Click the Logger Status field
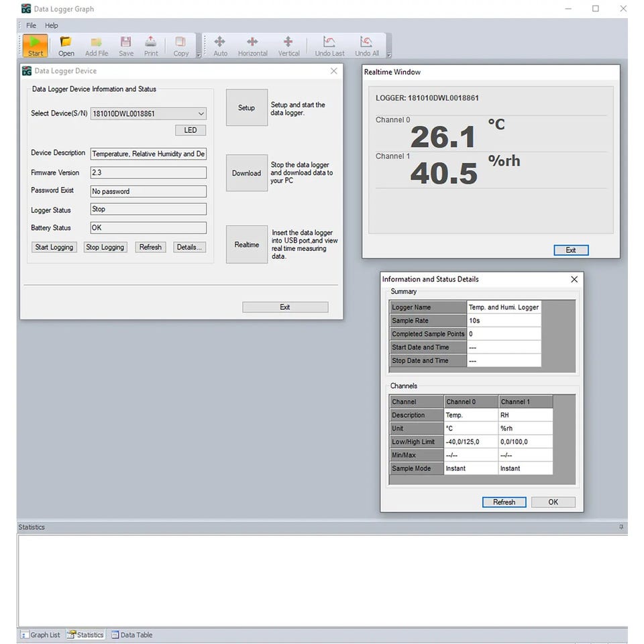 point(148,209)
